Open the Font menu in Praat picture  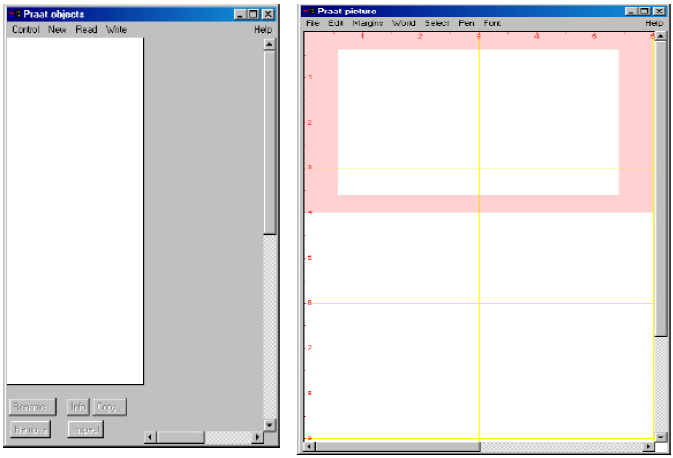coord(492,22)
